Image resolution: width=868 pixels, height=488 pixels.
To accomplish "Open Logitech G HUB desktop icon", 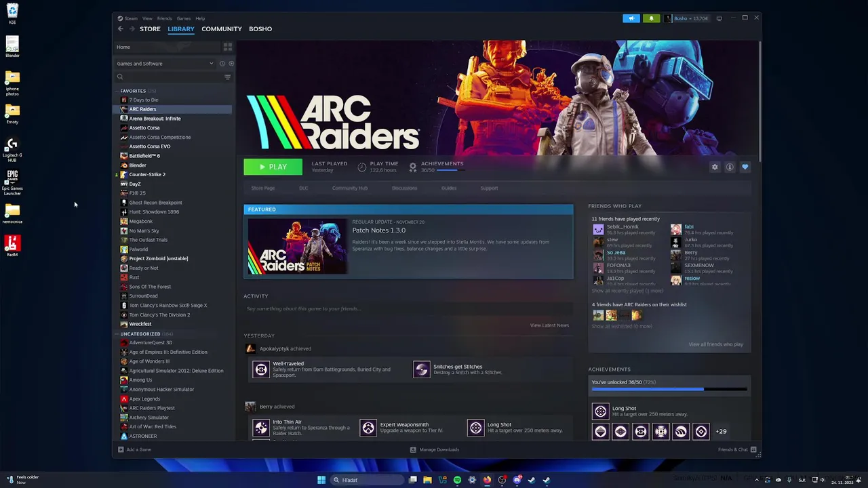I will tap(12, 150).
